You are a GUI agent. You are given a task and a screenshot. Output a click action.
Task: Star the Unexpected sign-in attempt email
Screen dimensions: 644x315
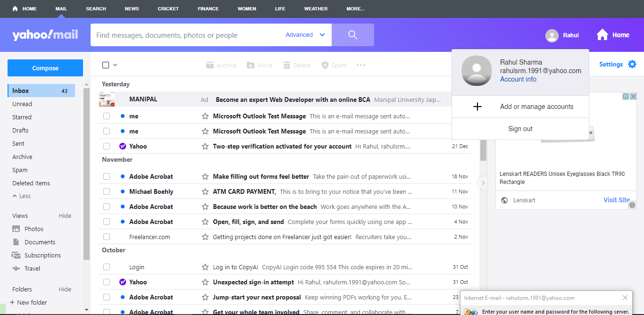pos(205,282)
